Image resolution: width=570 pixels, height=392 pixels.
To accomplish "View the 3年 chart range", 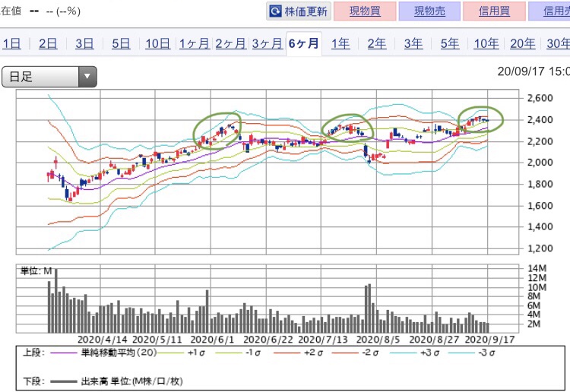I will point(413,43).
